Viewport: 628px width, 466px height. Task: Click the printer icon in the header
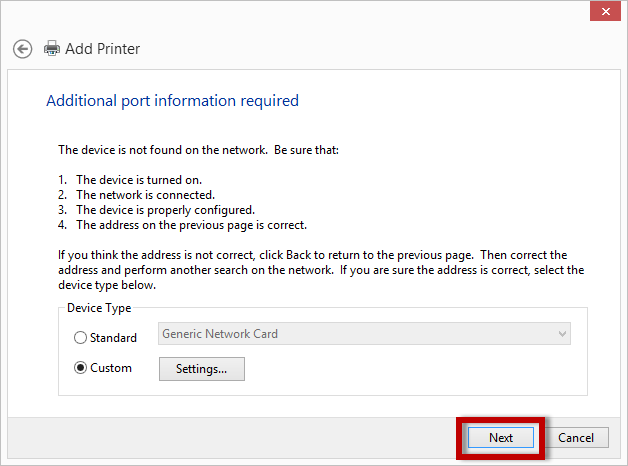click(x=51, y=48)
